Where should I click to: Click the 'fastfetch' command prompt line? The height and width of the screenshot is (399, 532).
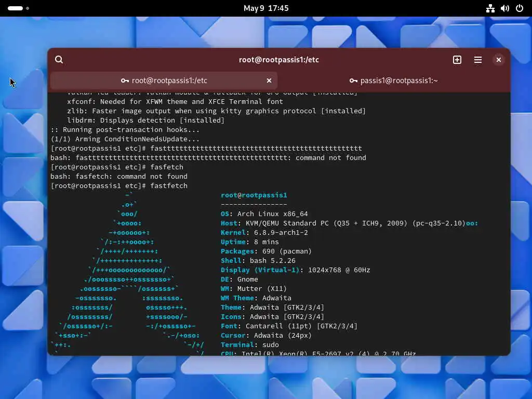[119, 186]
